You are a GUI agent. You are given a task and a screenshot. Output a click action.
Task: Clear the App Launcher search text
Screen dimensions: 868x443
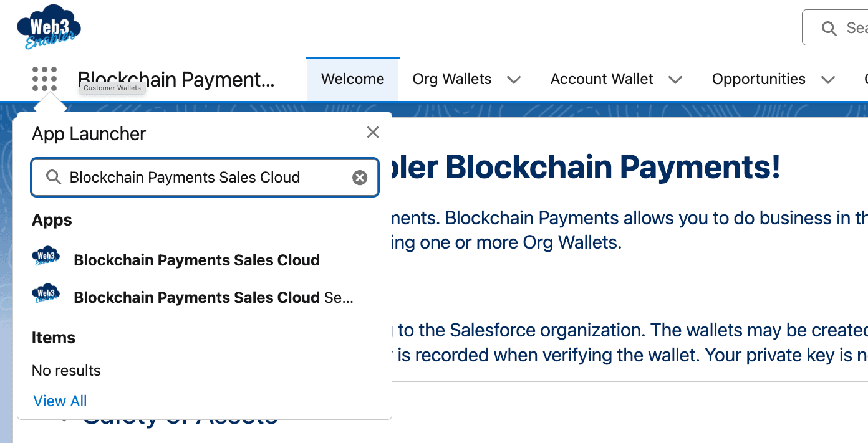pyautogui.click(x=360, y=178)
